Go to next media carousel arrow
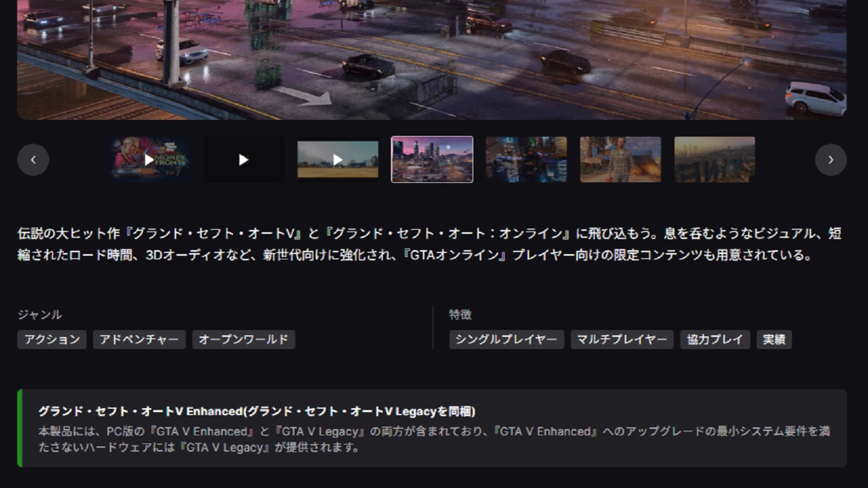Screen dimensions: 868x488 coord(830,160)
